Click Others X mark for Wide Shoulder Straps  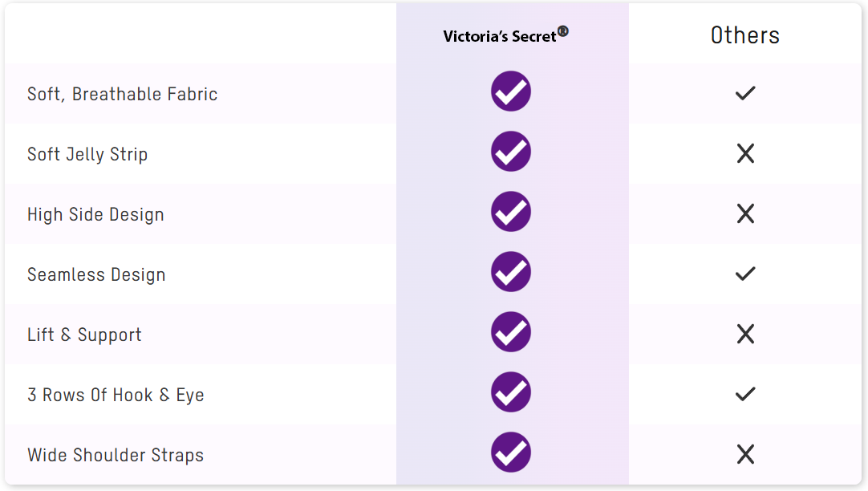click(x=745, y=454)
